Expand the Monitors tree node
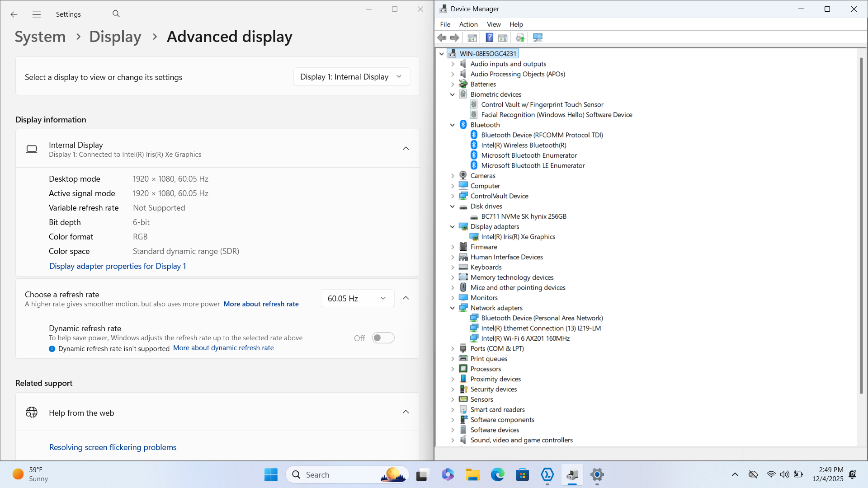868x488 pixels. 453,298
